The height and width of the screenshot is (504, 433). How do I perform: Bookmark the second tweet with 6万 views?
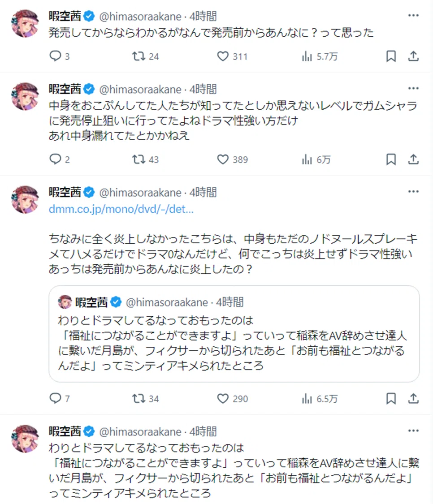click(x=391, y=159)
